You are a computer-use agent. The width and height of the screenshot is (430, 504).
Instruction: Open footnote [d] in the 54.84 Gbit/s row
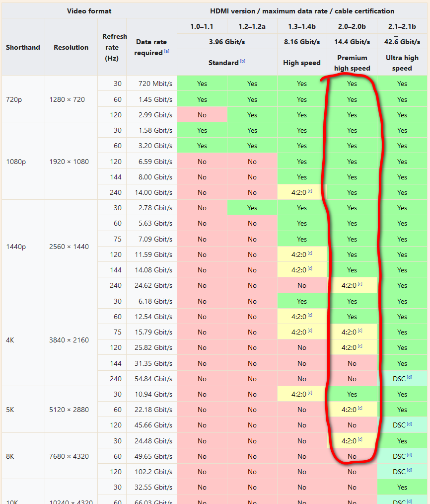(410, 377)
